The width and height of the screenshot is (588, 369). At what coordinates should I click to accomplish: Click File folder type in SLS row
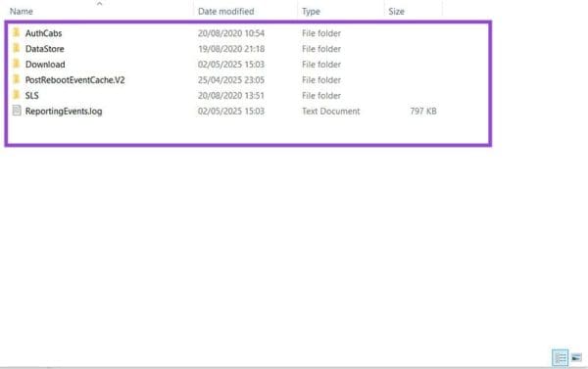(x=321, y=96)
